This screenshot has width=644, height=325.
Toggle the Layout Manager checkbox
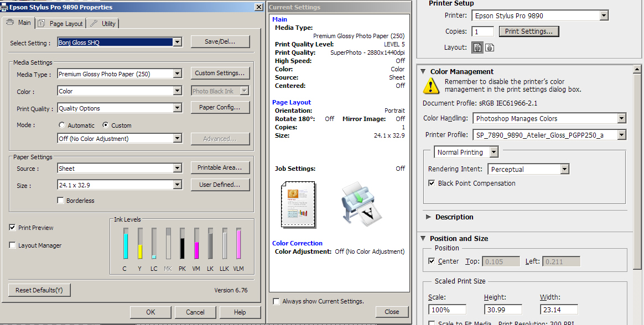click(13, 245)
